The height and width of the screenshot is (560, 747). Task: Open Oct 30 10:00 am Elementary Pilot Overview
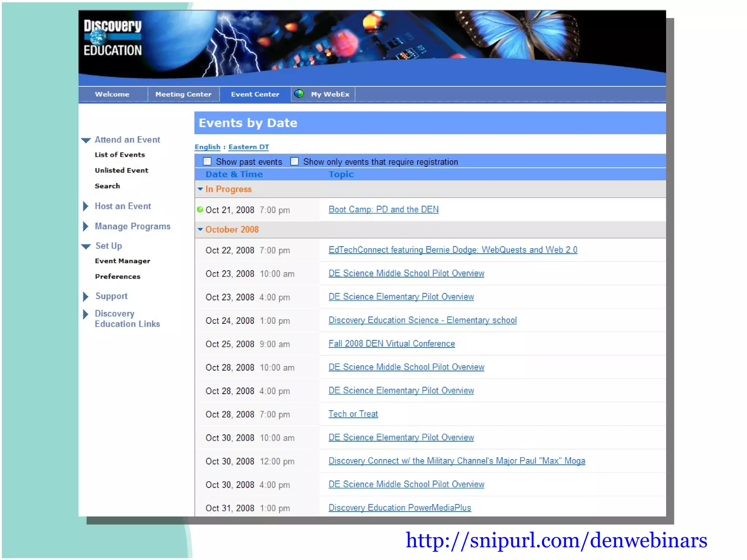(x=401, y=437)
